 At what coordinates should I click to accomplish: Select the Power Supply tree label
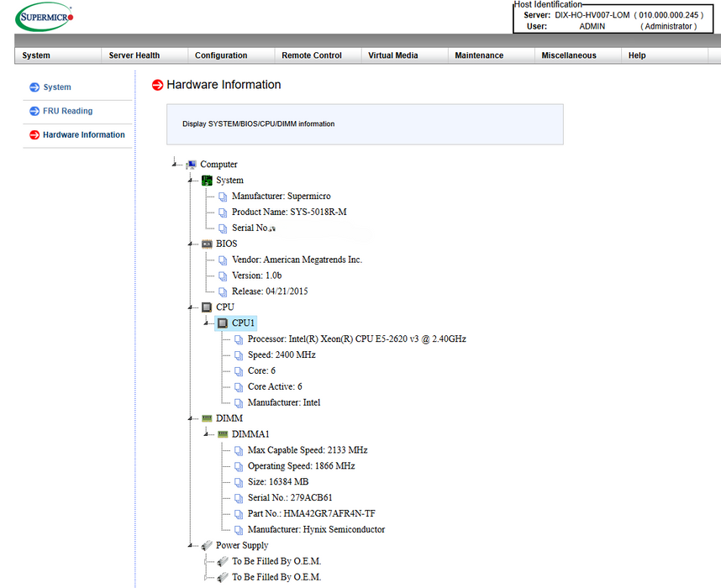click(242, 545)
